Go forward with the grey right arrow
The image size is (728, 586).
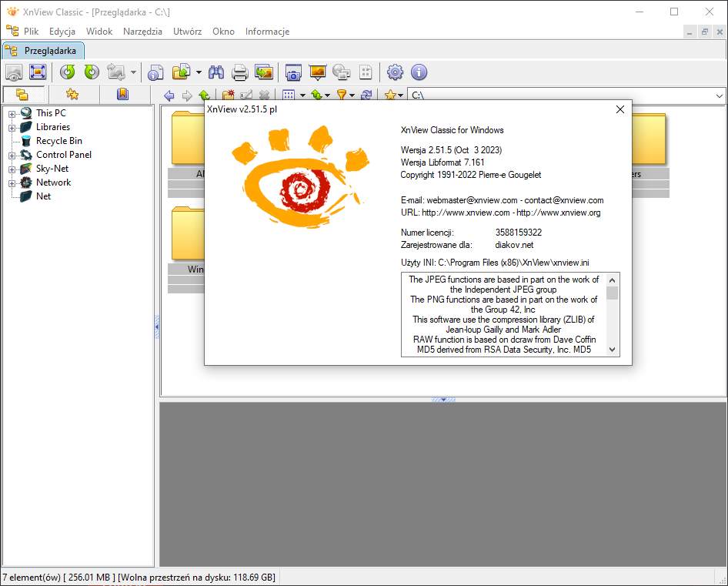[187, 95]
